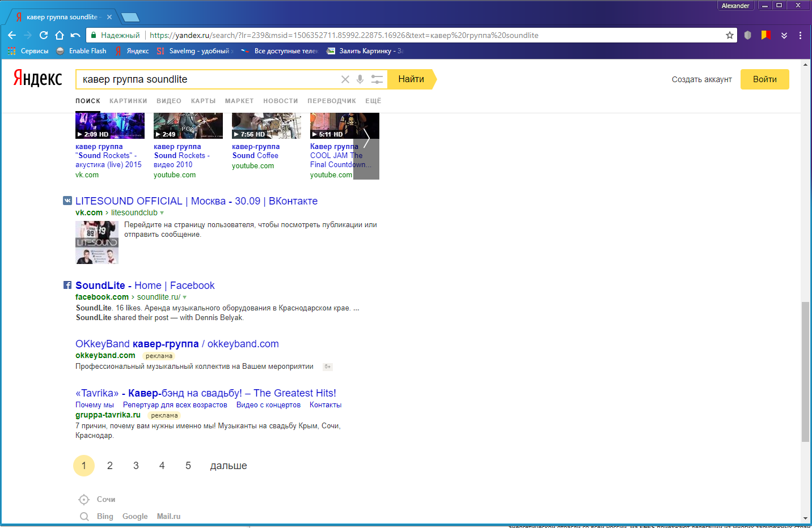Open the Все доступные телек bookmark
Image resolution: width=812 pixels, height=528 pixels.
(280, 51)
